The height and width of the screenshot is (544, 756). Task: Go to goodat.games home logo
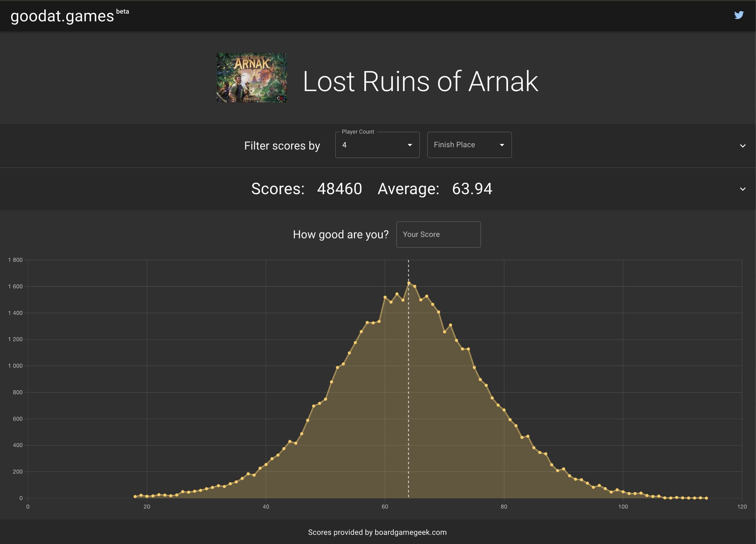[x=62, y=16]
